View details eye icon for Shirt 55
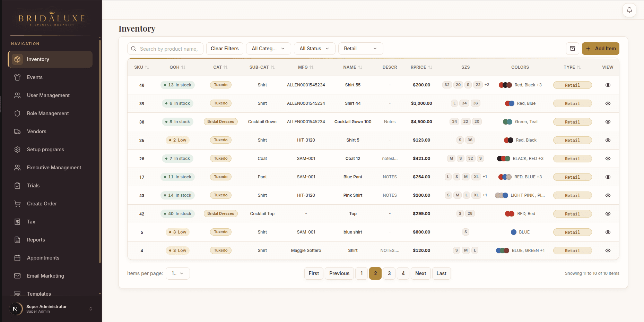 [608, 85]
